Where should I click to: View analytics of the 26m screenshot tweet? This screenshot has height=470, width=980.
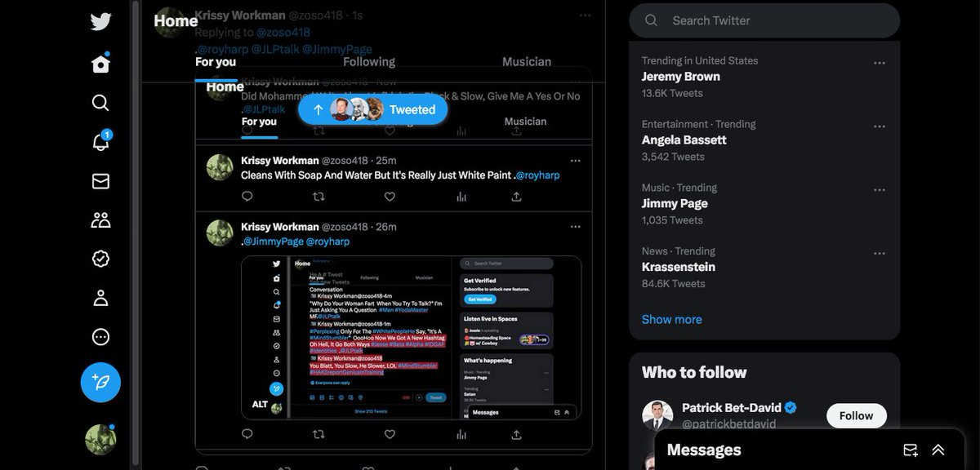click(461, 434)
